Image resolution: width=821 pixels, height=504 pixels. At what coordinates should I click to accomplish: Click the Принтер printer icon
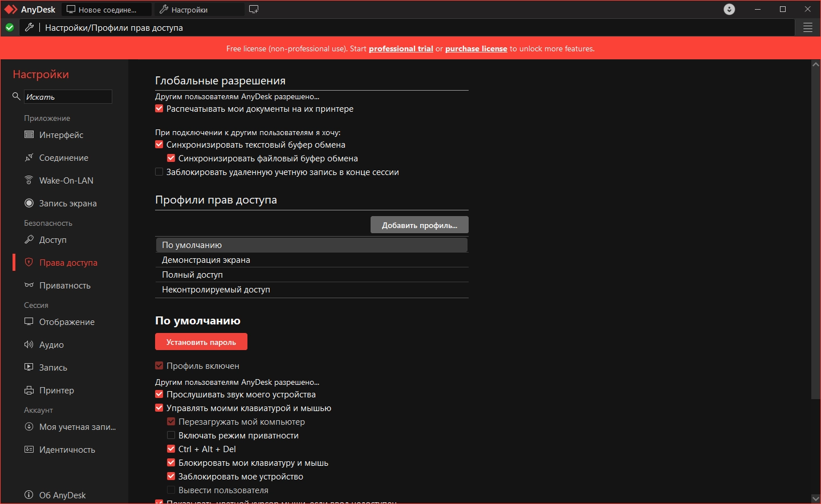click(x=29, y=390)
